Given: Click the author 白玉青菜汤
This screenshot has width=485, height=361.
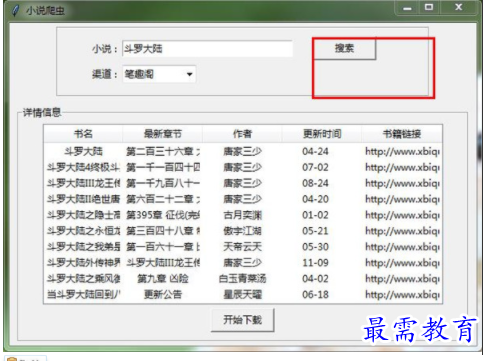Looking at the screenshot, I should tap(242, 278).
